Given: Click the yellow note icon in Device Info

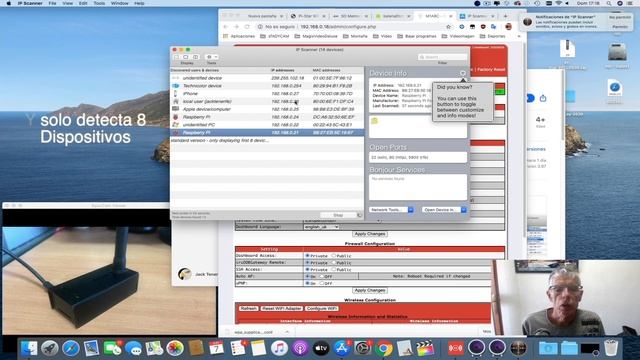Looking at the screenshot, I should click(x=374, y=120).
